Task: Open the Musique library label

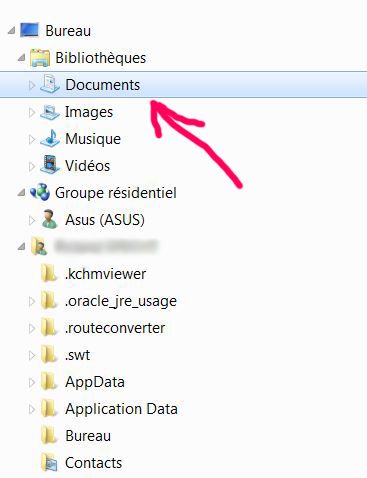Action: 93,139
